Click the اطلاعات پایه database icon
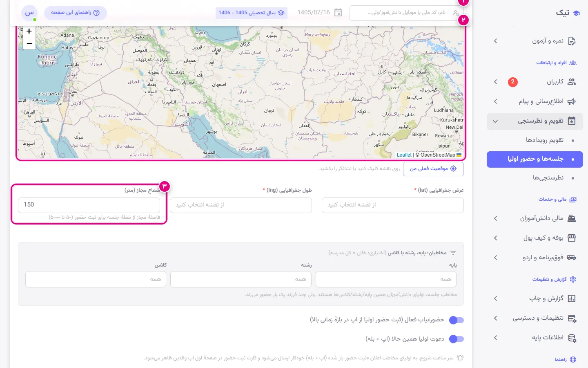The width and height of the screenshot is (588, 368). point(572,338)
